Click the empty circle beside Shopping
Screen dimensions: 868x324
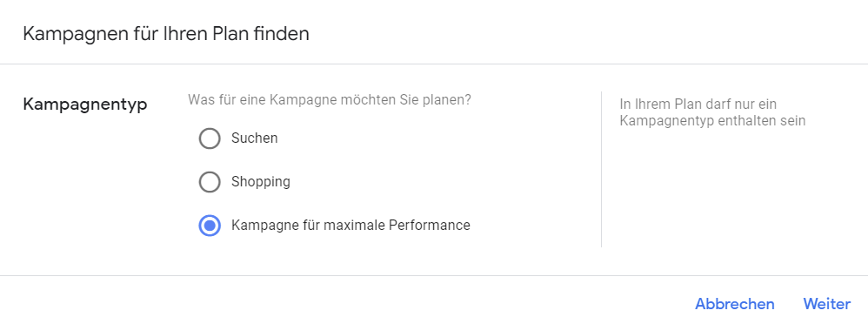(x=210, y=182)
